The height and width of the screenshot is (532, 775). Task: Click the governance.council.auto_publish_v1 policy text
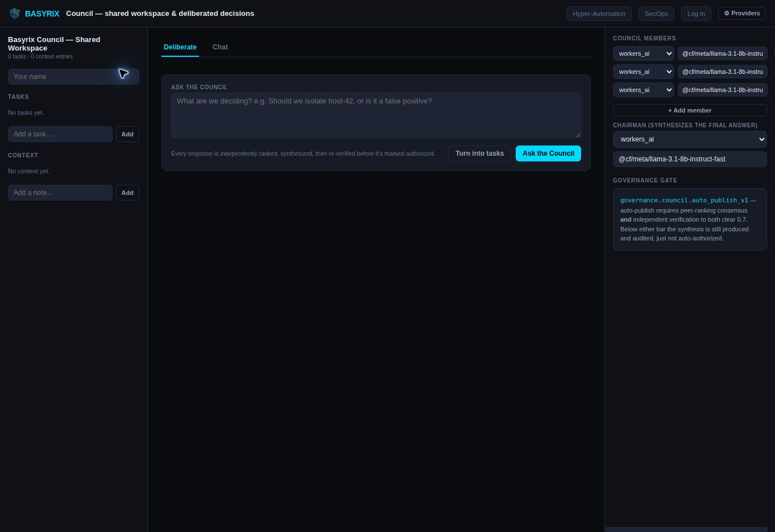click(x=684, y=200)
